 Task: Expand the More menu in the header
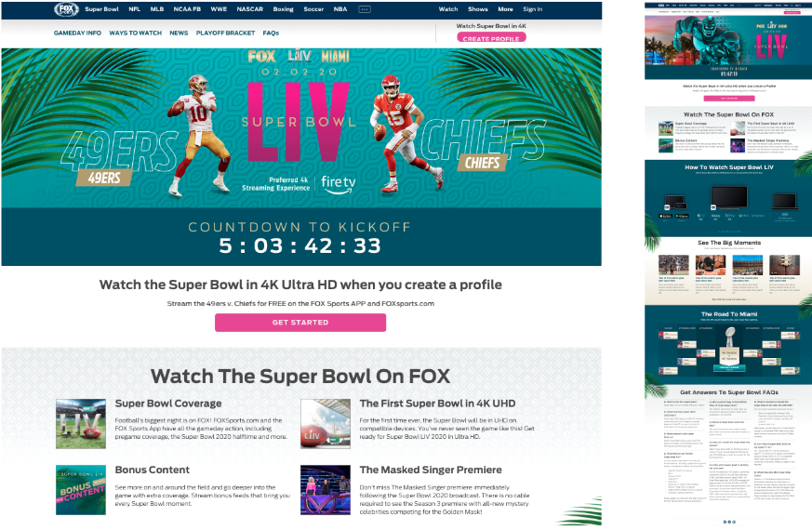(505, 9)
